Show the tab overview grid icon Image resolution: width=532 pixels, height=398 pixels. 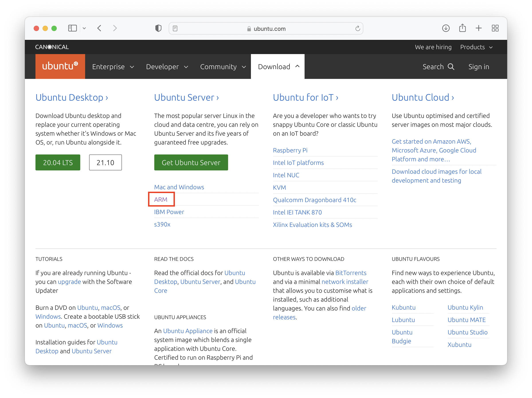coord(495,28)
